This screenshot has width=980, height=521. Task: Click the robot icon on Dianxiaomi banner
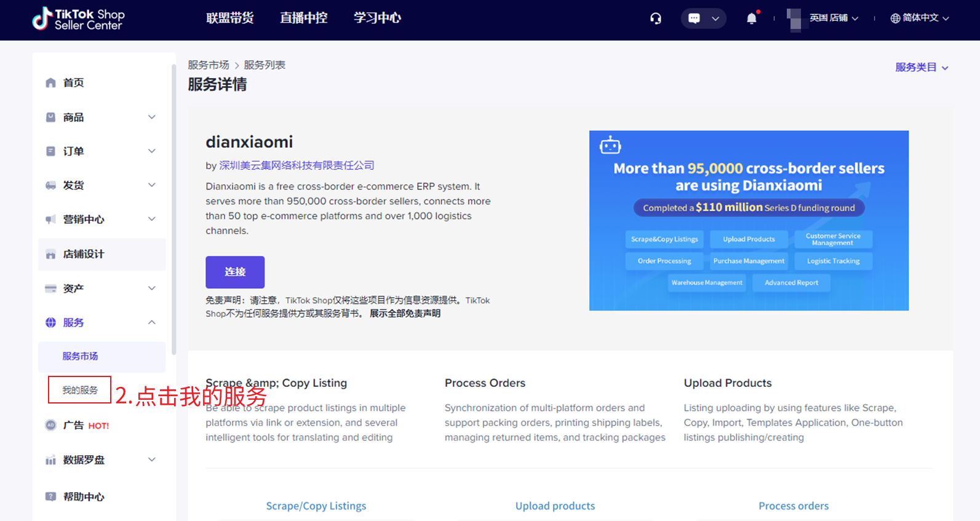610,145
